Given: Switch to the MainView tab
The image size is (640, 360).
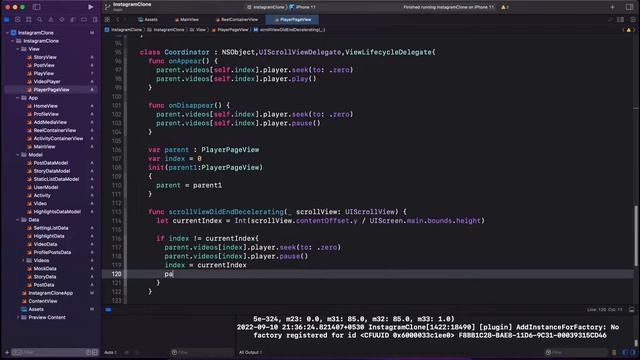Looking at the screenshot, I should [187, 20].
